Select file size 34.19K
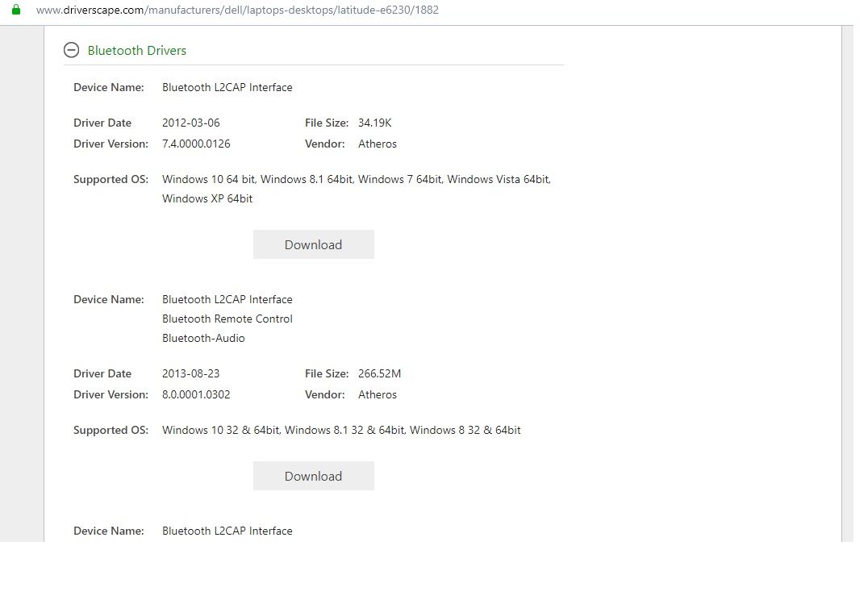868x600 pixels. tap(375, 123)
